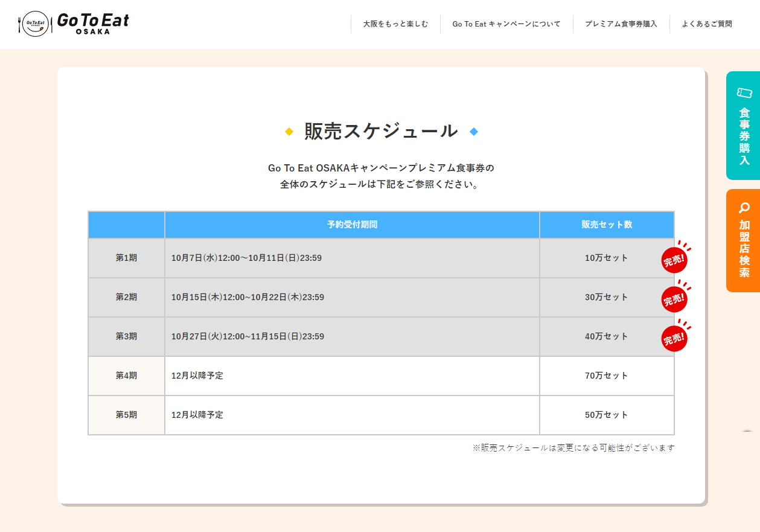Click 全体のスケジュールは下記をご参照ください。 text
The height and width of the screenshot is (532, 760).
pyautogui.click(x=381, y=185)
